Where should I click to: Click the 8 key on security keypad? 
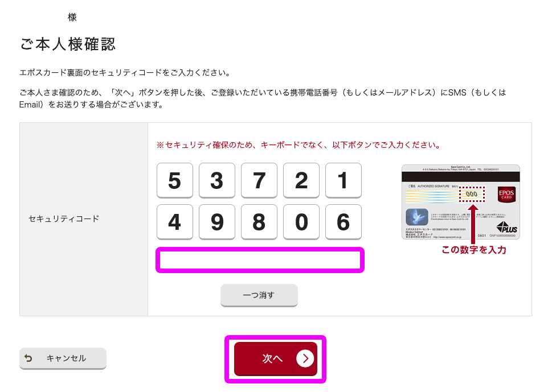[259, 222]
